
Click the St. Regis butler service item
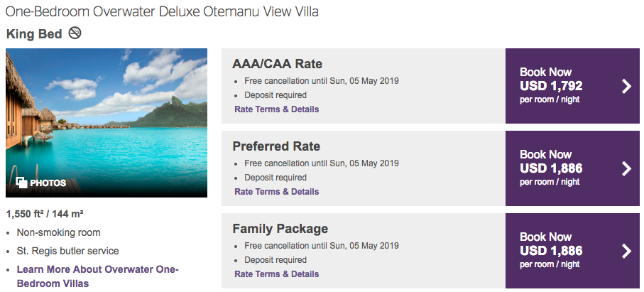[x=67, y=251]
